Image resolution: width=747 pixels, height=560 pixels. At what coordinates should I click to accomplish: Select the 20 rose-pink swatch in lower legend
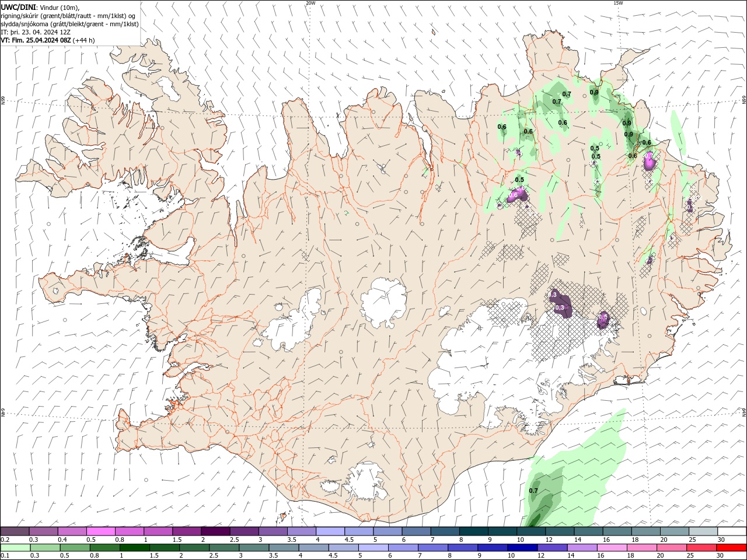click(x=671, y=548)
